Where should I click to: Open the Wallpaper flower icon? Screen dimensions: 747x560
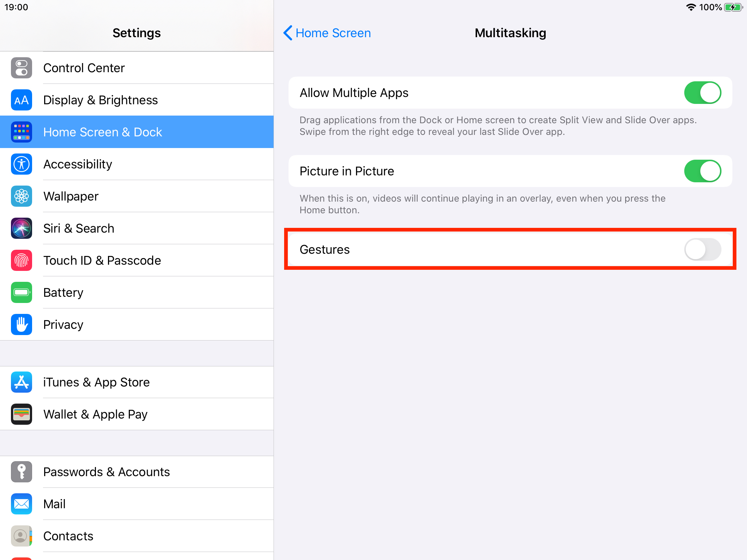(x=22, y=196)
